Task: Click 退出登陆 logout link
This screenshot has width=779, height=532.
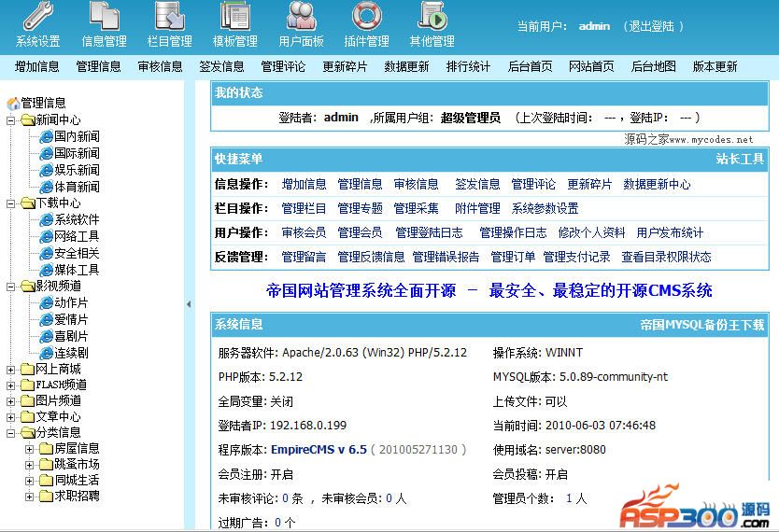Action: [x=652, y=26]
